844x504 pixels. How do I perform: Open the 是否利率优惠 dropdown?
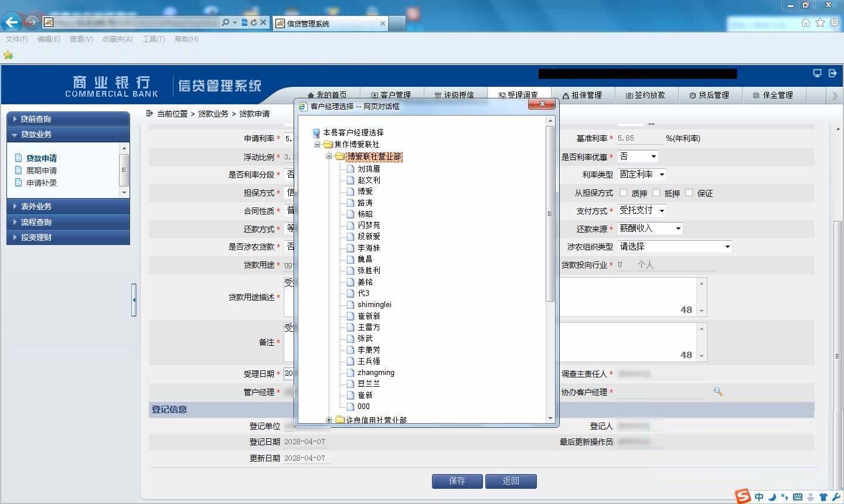pos(638,156)
